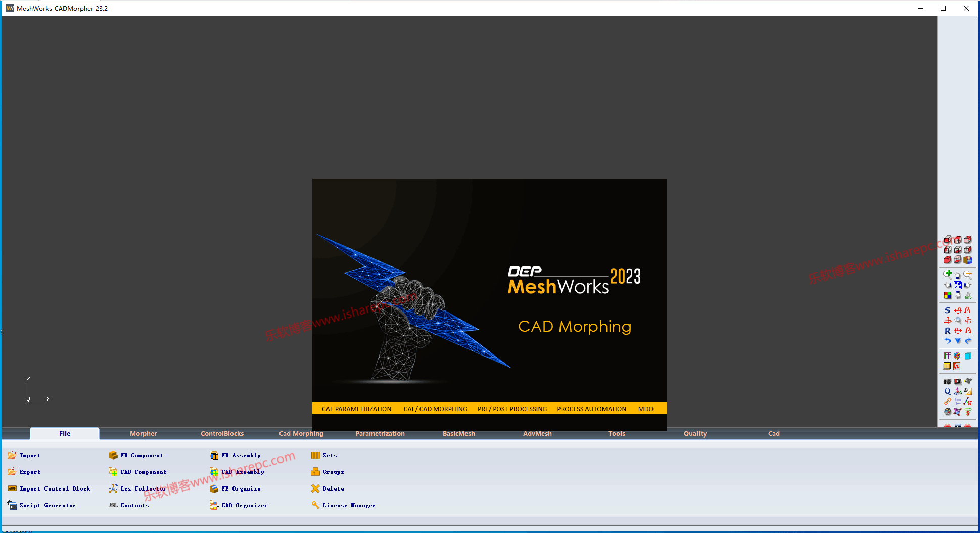The image size is (980, 533).
Task: Click the CAD Assembly icon
Action: (214, 472)
